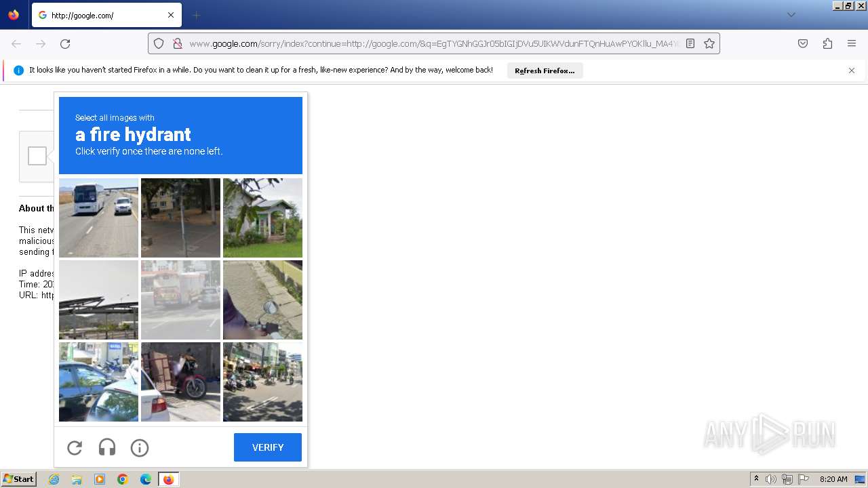Expand the list all tabs dropdown
The image size is (868, 488).
coord(791,15)
